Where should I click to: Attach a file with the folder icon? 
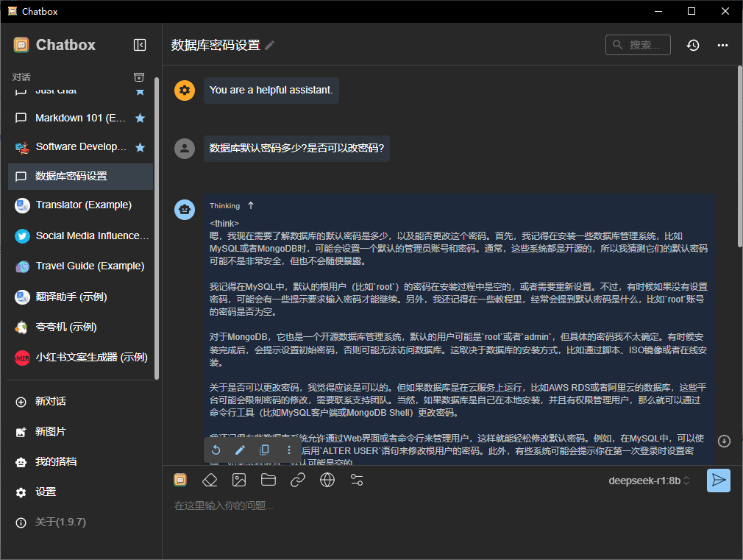(x=268, y=479)
